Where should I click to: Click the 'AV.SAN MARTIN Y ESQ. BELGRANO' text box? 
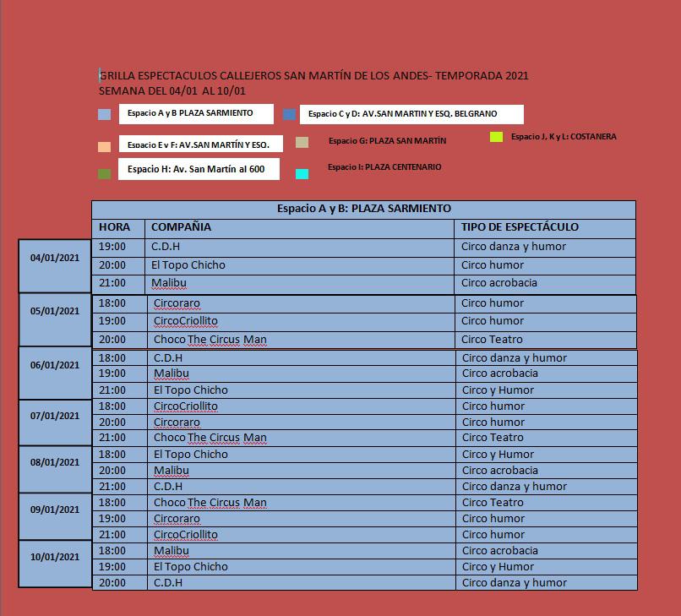411,114
